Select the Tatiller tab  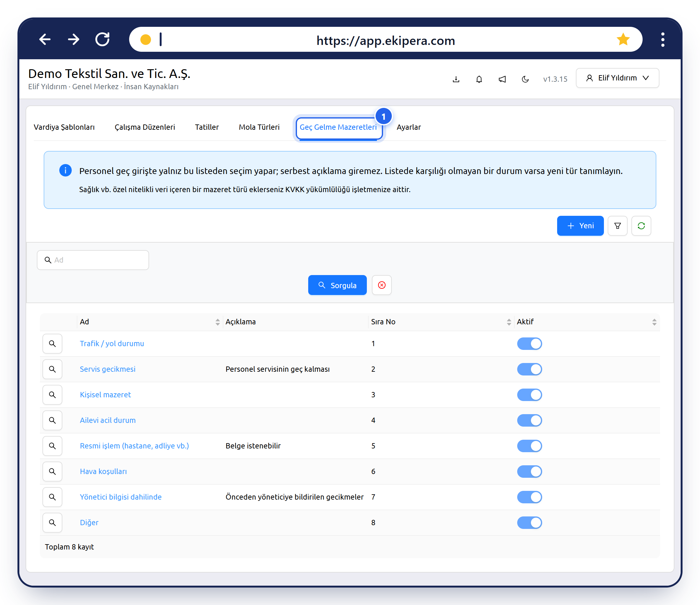[207, 127]
